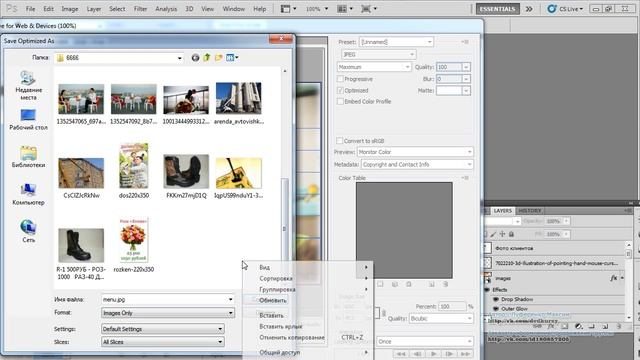
Task: Switch to the HISTORY tab
Action: click(x=529, y=211)
